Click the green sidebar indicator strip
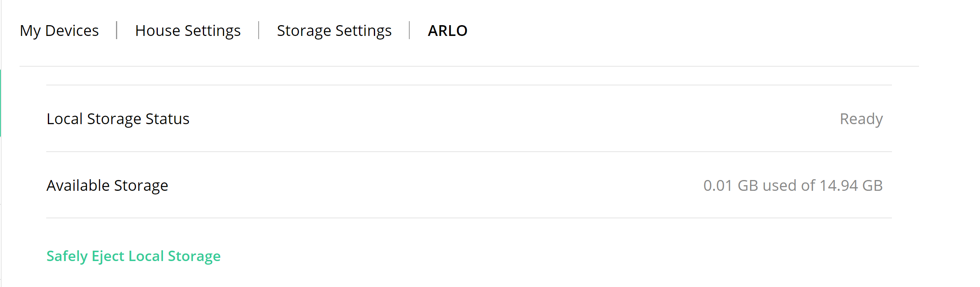The height and width of the screenshot is (287, 980). point(1,104)
